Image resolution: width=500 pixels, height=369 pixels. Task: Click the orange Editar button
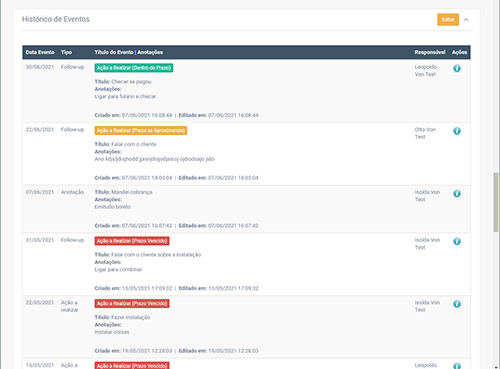[448, 20]
